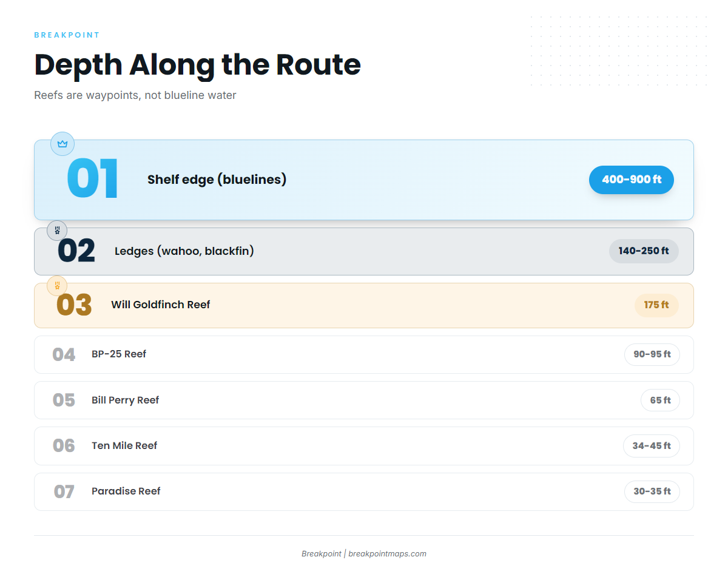Choose the Bill Perry Reef row
The height and width of the screenshot is (574, 728).
[364, 400]
